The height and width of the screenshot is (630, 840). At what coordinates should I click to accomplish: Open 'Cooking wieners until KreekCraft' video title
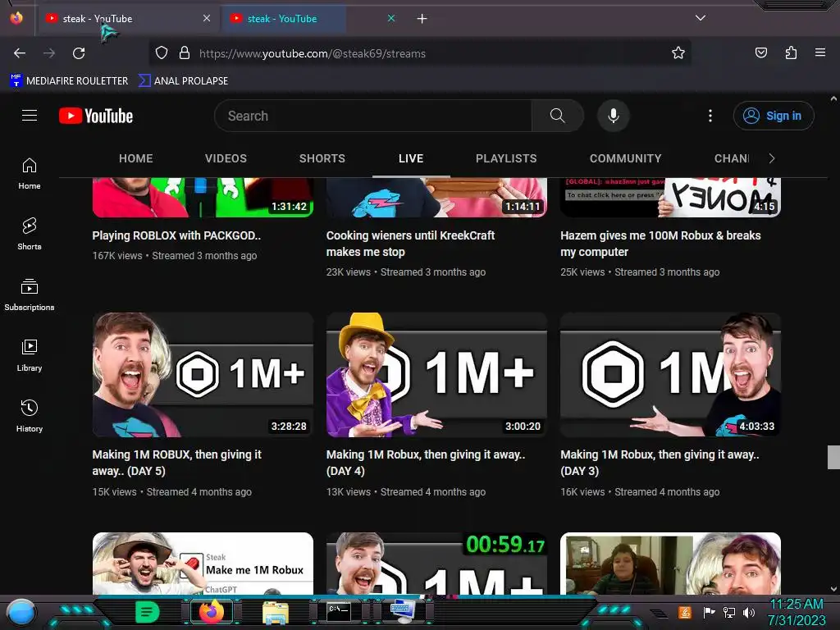pos(410,244)
